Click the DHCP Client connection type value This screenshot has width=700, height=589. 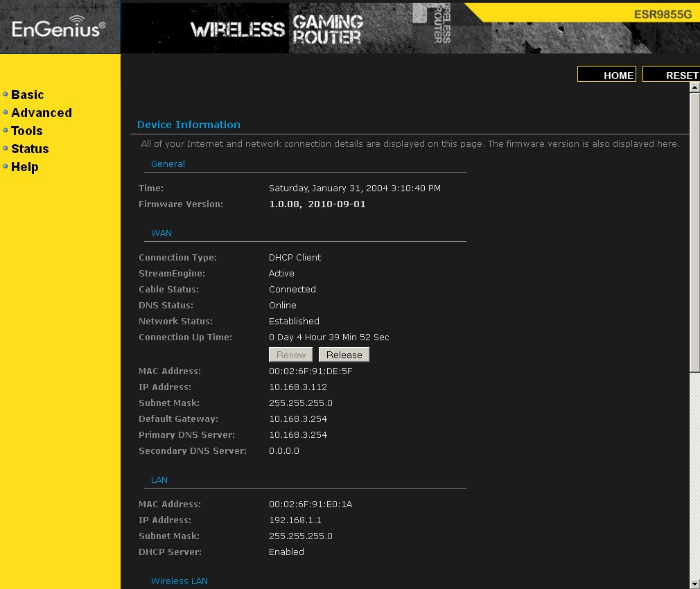[295, 258]
